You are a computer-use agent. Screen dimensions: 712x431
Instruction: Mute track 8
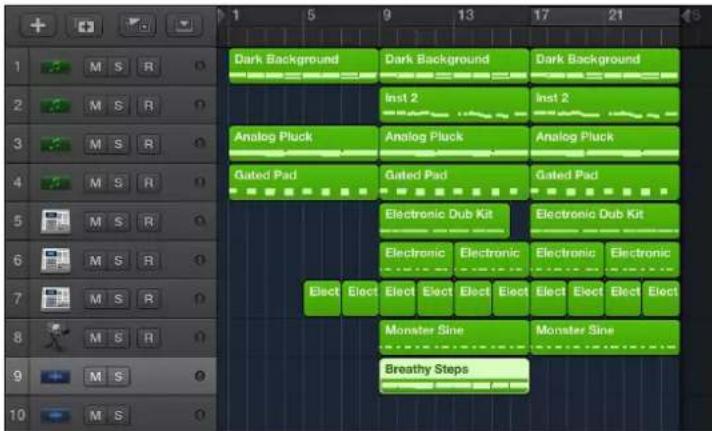tap(95, 337)
